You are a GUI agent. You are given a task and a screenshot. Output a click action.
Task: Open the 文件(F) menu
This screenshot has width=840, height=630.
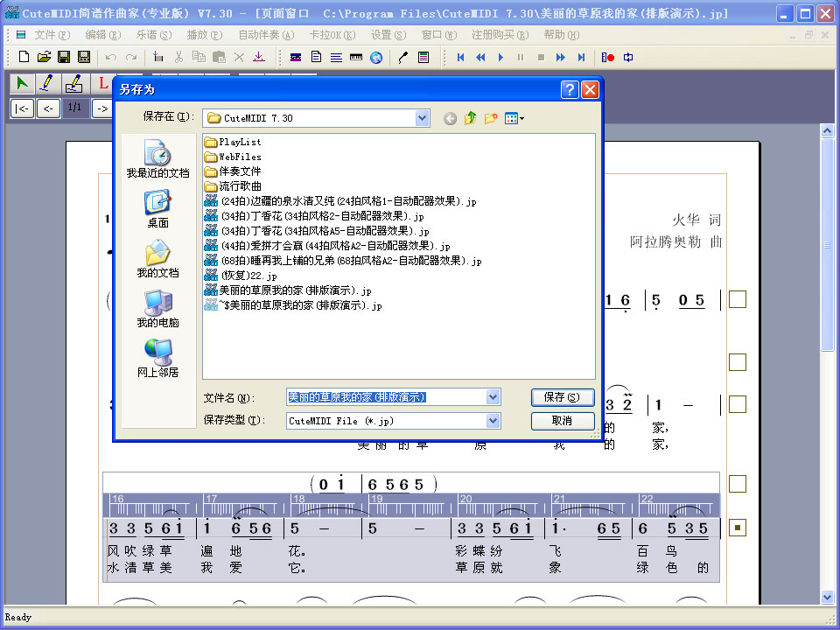coord(52,35)
